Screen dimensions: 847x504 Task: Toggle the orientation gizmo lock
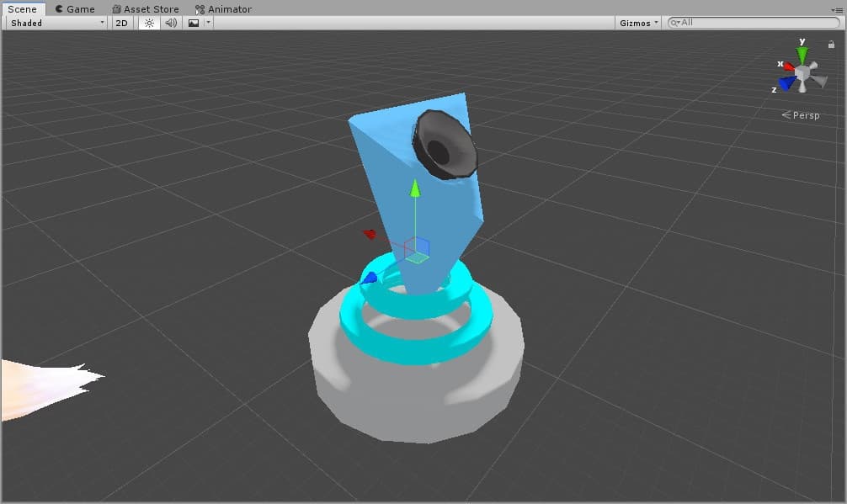pyautogui.click(x=831, y=45)
